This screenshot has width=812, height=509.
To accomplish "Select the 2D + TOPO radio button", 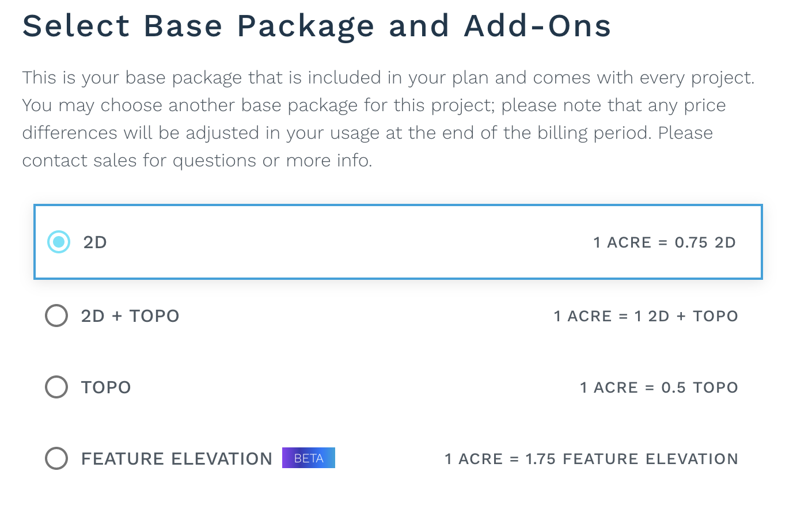I will tap(56, 316).
